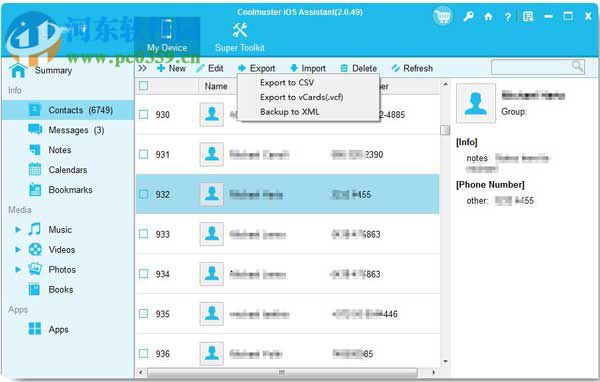The width and height of the screenshot is (600, 382).
Task: Click the Photos icon
Action: [35, 269]
